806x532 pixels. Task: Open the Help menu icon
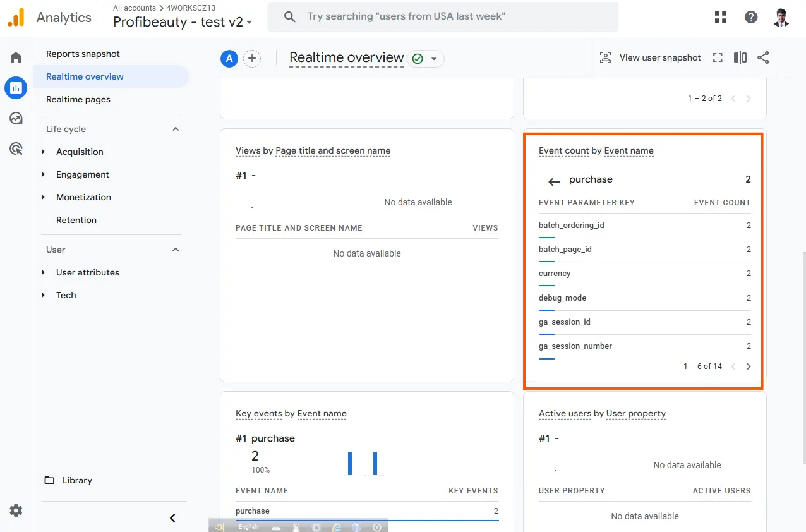[751, 18]
